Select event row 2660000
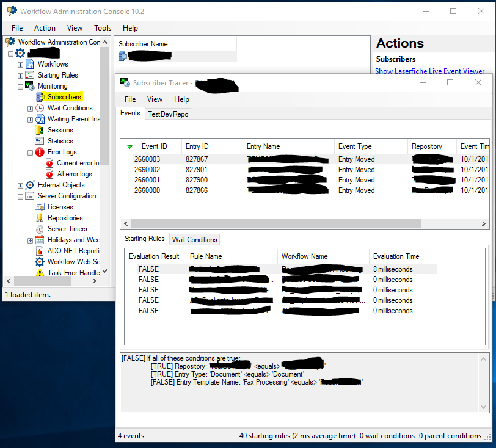This screenshot has width=496, height=448. point(304,190)
